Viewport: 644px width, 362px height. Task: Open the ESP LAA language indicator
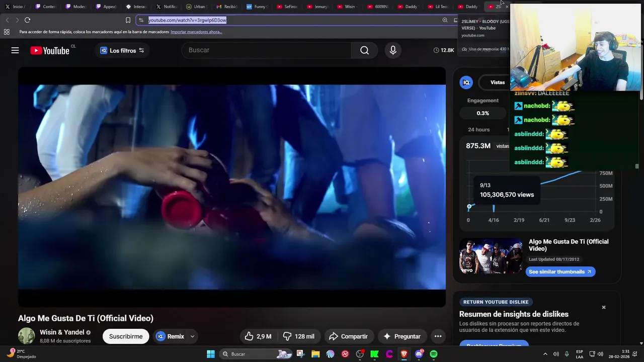(x=580, y=354)
